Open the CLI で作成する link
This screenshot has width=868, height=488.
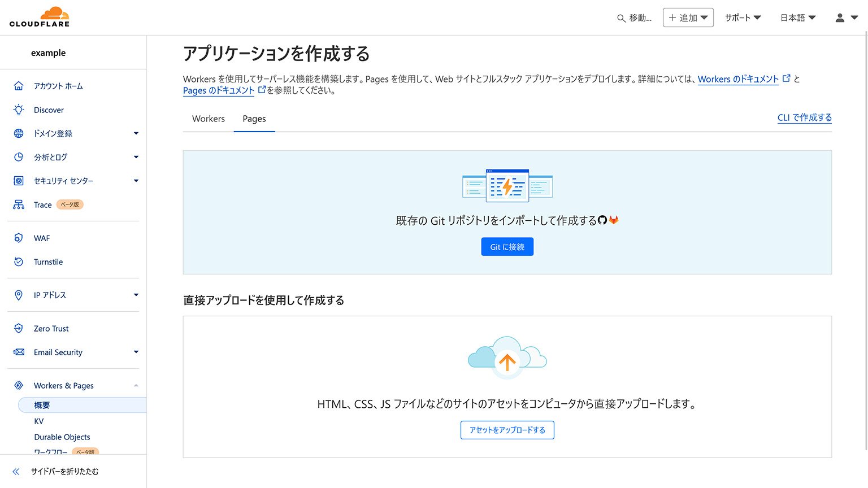point(805,117)
